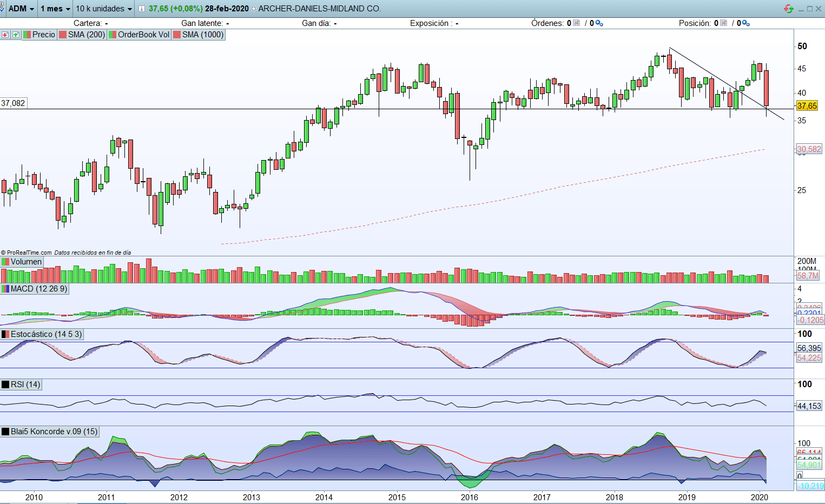Click the Exposición field label
Viewport: 825px width, 504px height.
coord(431,23)
